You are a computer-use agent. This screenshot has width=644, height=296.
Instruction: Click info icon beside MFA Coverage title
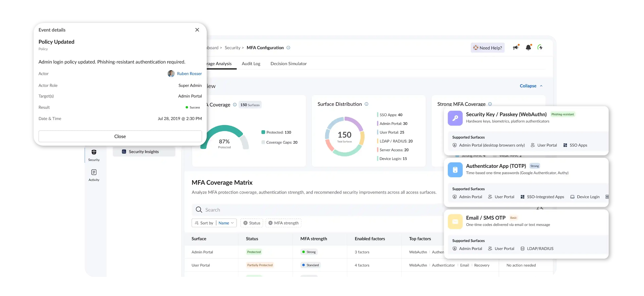[234, 105]
